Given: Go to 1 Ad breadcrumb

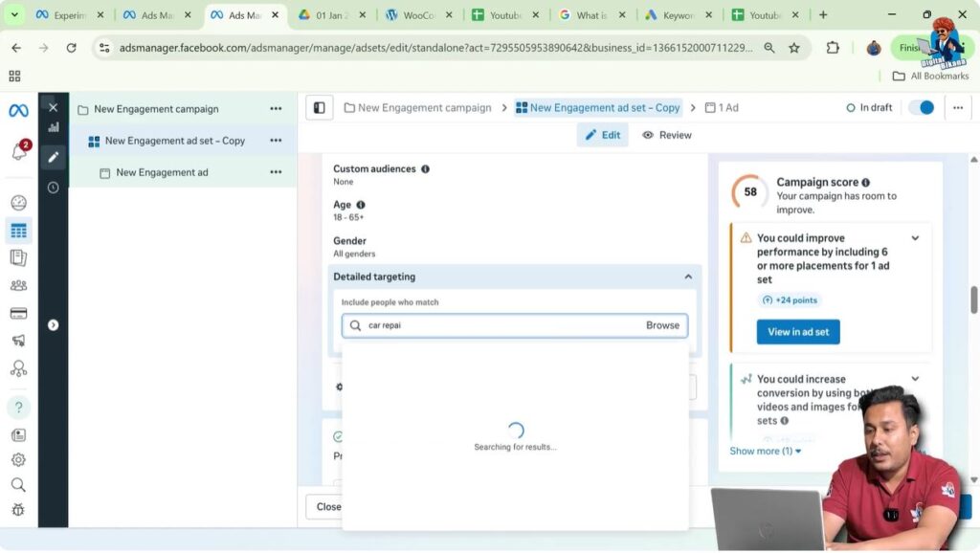Looking at the screenshot, I should pyautogui.click(x=722, y=107).
